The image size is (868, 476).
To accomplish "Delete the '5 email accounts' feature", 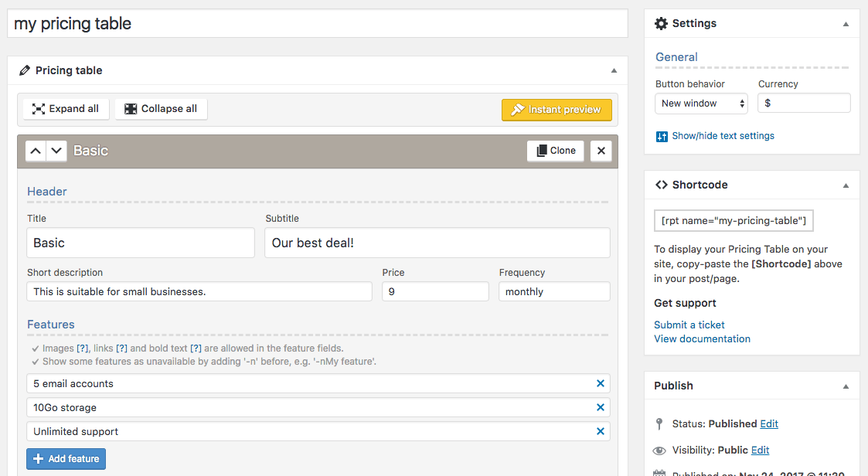I will [600, 383].
